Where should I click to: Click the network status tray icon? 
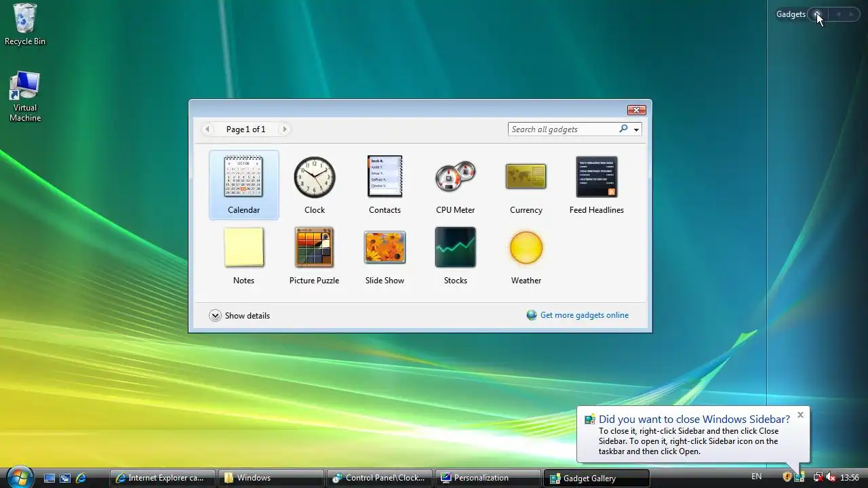click(x=818, y=477)
